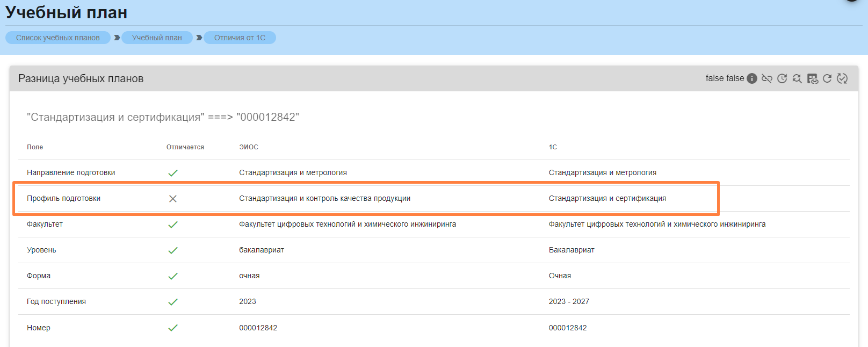Click the Год поступления field label
The image size is (868, 347).
tap(56, 301)
